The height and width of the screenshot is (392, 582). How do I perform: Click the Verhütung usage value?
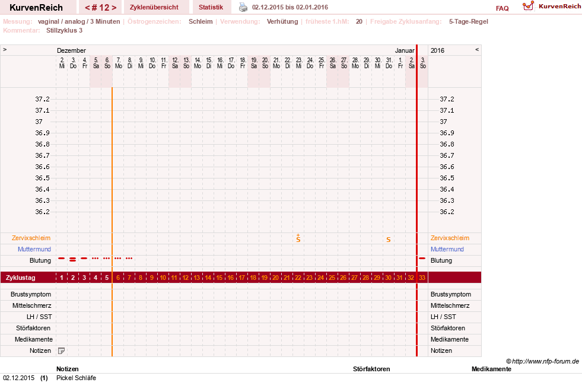pos(282,21)
